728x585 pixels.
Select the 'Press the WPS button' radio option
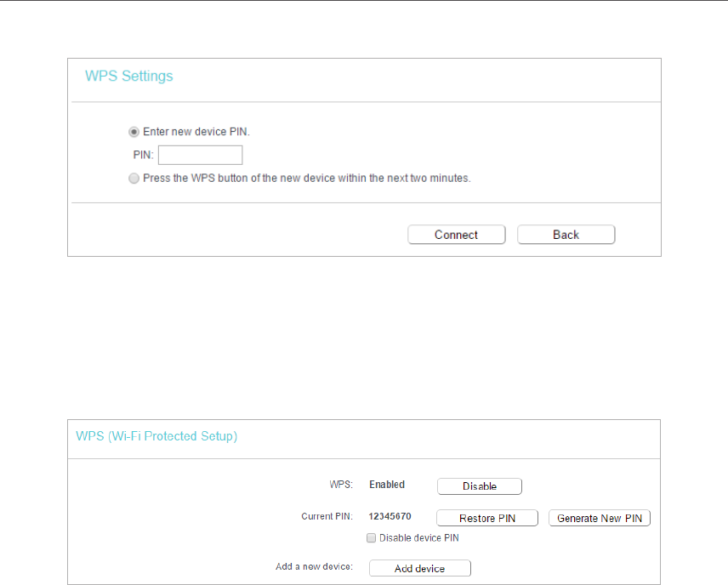tap(134, 179)
